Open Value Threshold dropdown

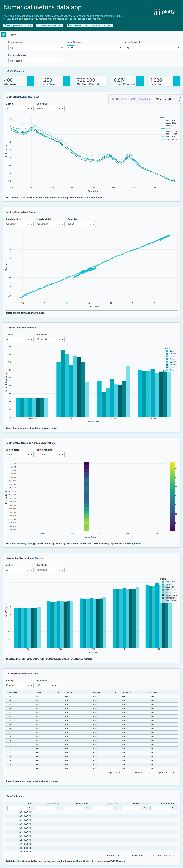[x=153, y=48]
